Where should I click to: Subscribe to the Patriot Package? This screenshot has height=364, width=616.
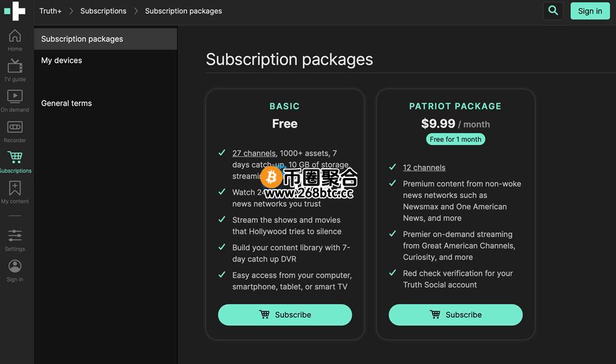455,315
